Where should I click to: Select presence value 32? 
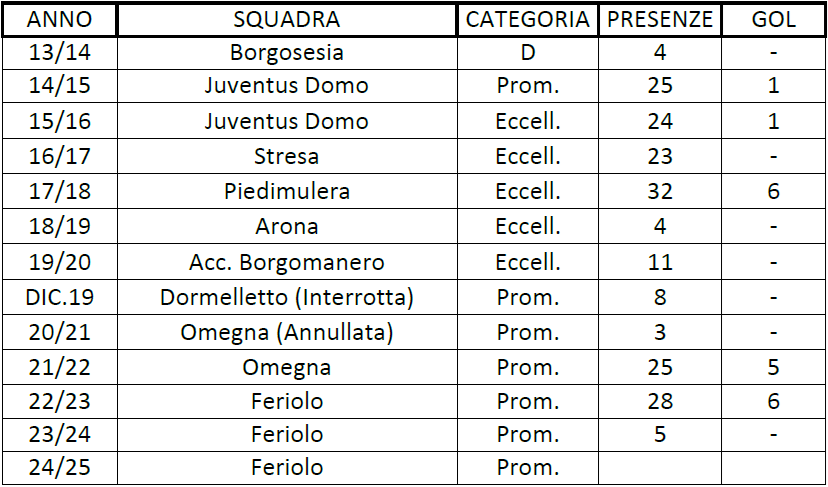(660, 191)
